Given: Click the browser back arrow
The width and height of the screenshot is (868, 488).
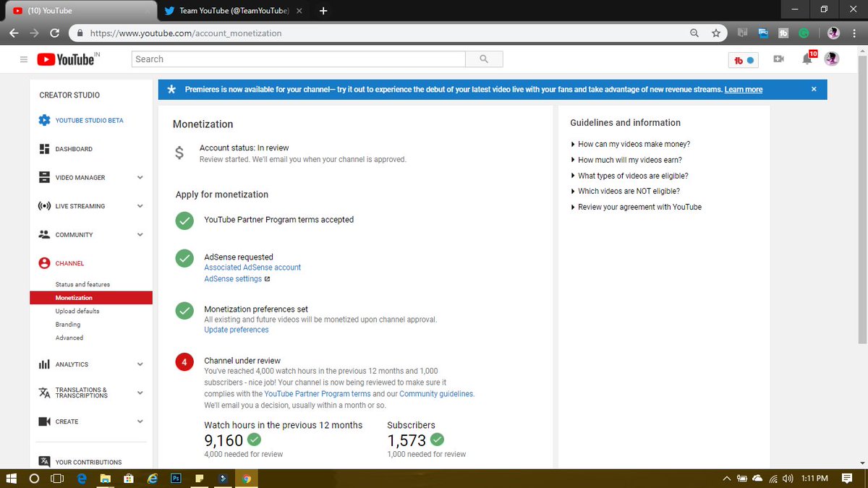Looking at the screenshot, I should click(14, 33).
